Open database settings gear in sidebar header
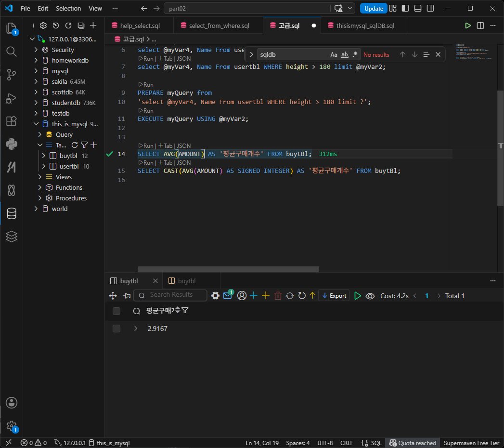The width and height of the screenshot is (504, 448). coord(43,26)
